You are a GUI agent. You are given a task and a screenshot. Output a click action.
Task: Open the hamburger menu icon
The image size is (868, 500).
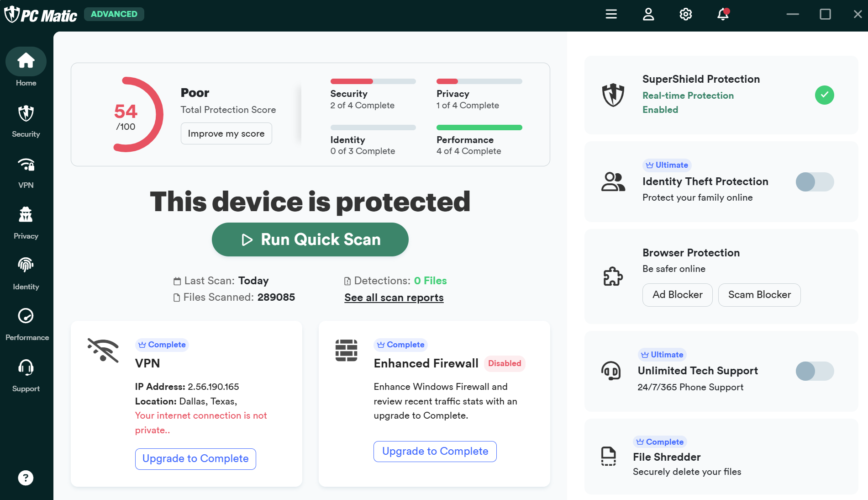[611, 14]
